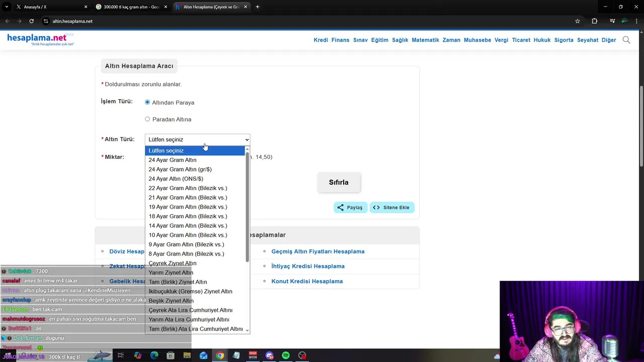Choose 18 Ayar Gram Altın (Bilezik vs.)
This screenshot has width=644, height=362.
(195, 216)
